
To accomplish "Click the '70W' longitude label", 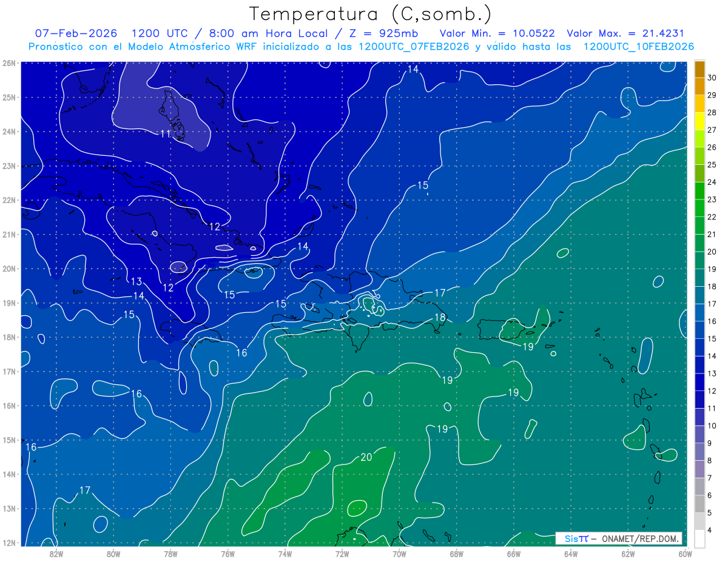I will (399, 553).
